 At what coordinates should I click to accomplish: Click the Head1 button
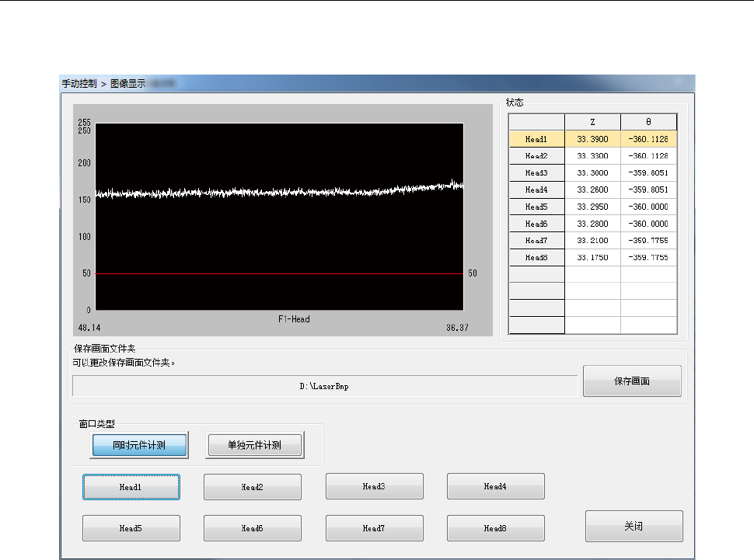tap(131, 487)
